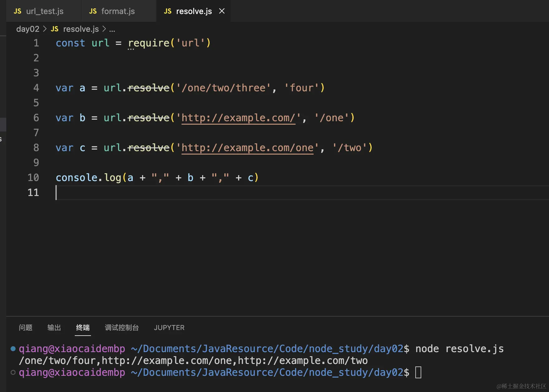This screenshot has width=549, height=392.
Task: Select the 终端 panel tab
Action: pos(83,327)
